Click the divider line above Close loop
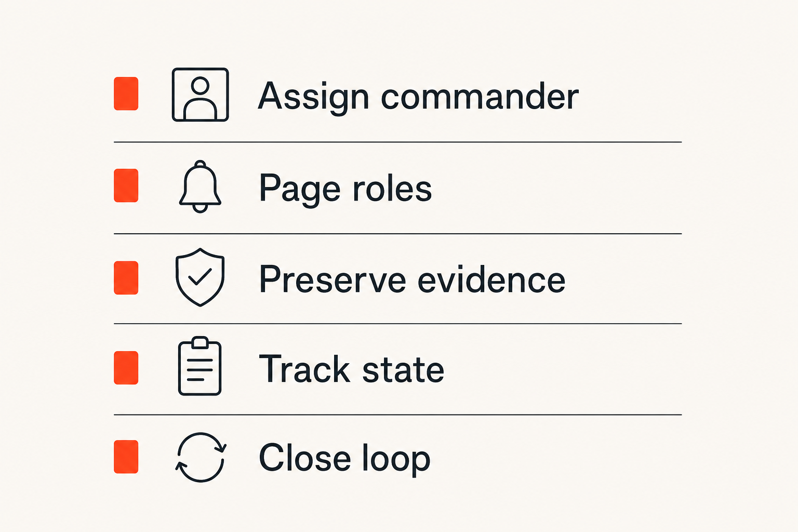Viewport: 798px width, 532px height. point(397,415)
